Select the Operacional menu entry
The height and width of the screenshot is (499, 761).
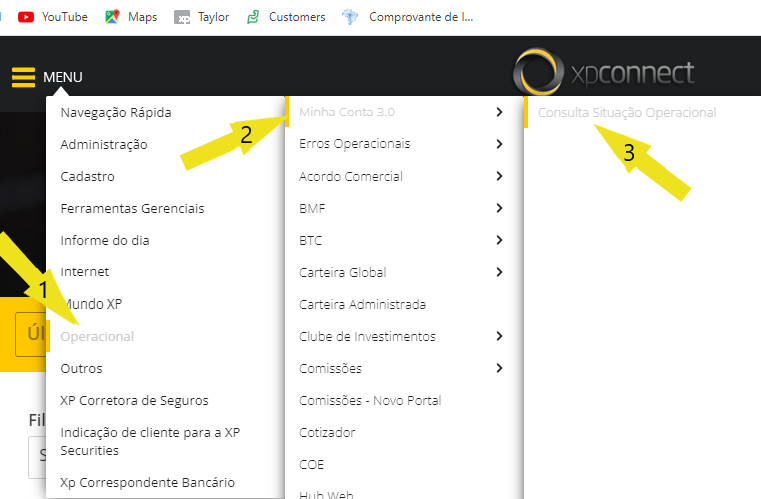97,337
